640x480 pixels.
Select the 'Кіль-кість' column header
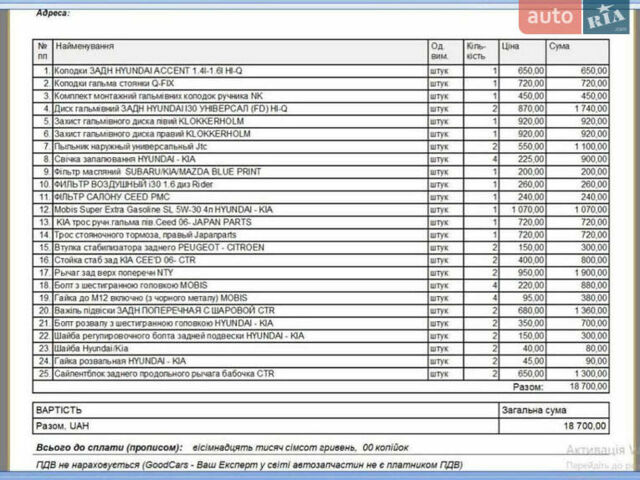click(x=476, y=52)
